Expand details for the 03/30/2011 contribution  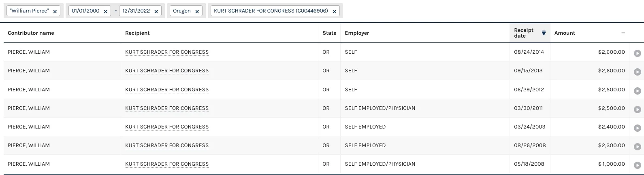point(637,110)
